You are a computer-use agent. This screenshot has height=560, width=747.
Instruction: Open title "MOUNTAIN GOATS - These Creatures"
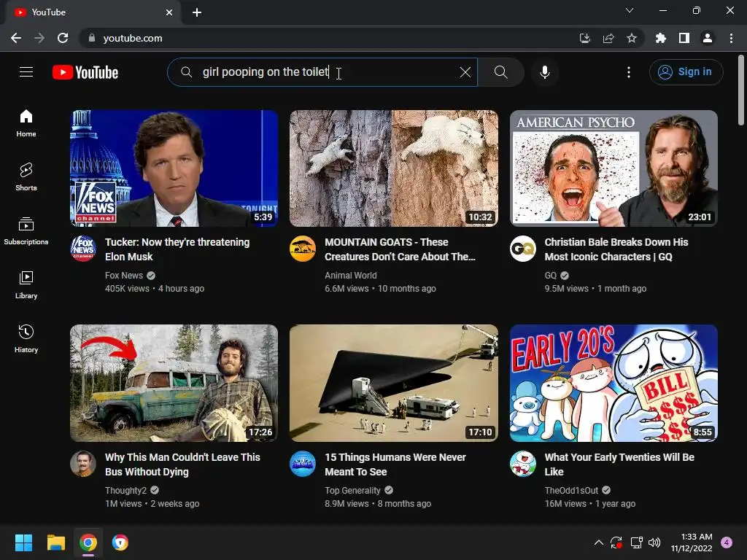[400, 249]
